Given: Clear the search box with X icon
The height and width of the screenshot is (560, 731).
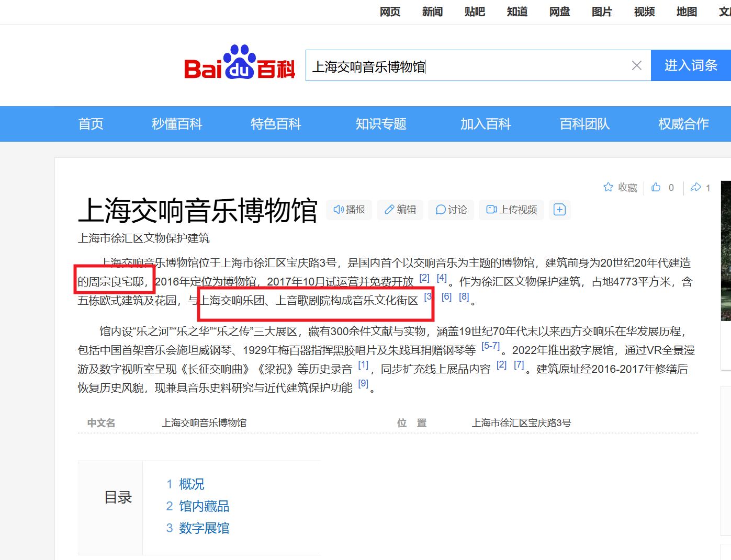Looking at the screenshot, I should [x=636, y=65].
